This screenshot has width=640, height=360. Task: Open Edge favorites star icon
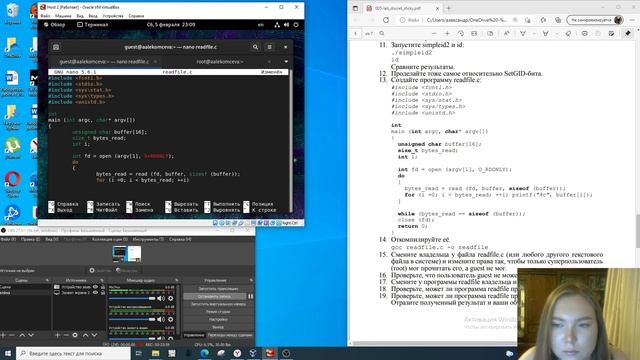543,20
